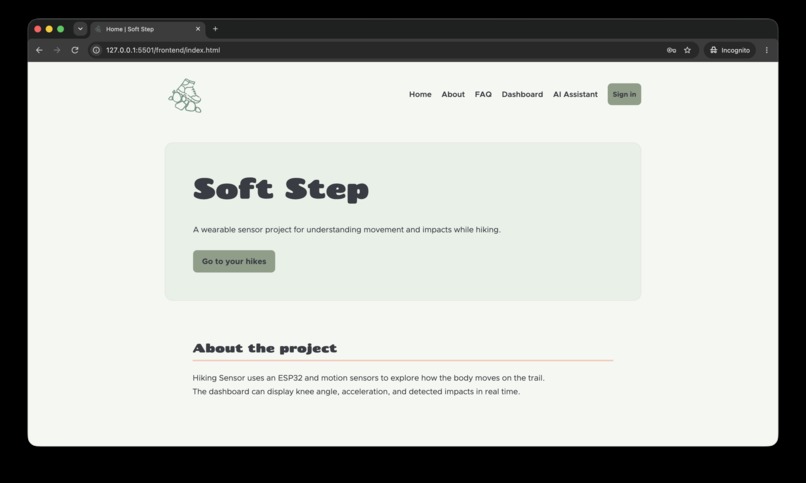Reload the page with the refresh icon
This screenshot has width=806, height=483.
click(75, 50)
